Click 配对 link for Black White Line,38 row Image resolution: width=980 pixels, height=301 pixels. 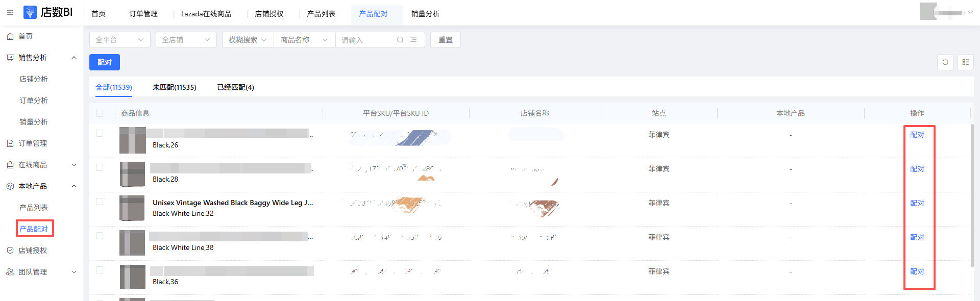tap(917, 237)
